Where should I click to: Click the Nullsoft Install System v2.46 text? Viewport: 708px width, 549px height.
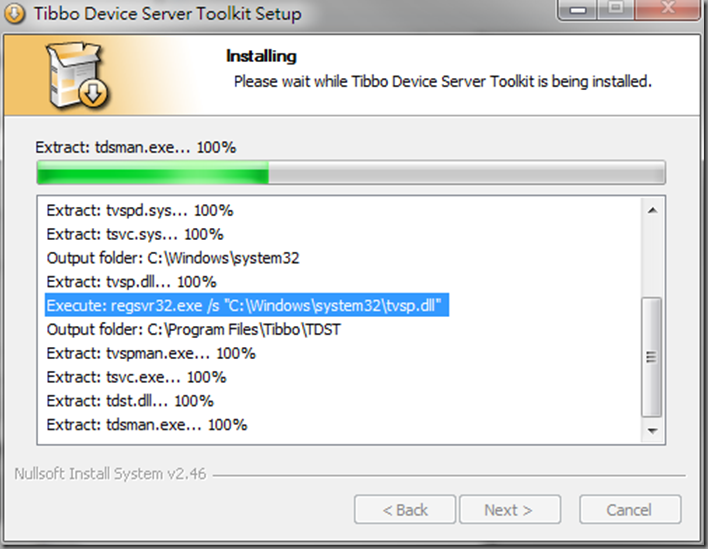(110, 474)
